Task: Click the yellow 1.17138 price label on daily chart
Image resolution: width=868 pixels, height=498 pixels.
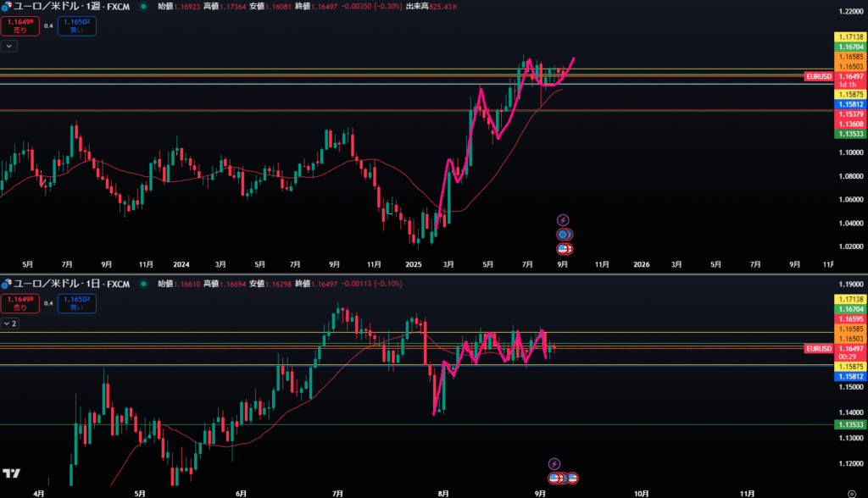Action: [x=849, y=299]
